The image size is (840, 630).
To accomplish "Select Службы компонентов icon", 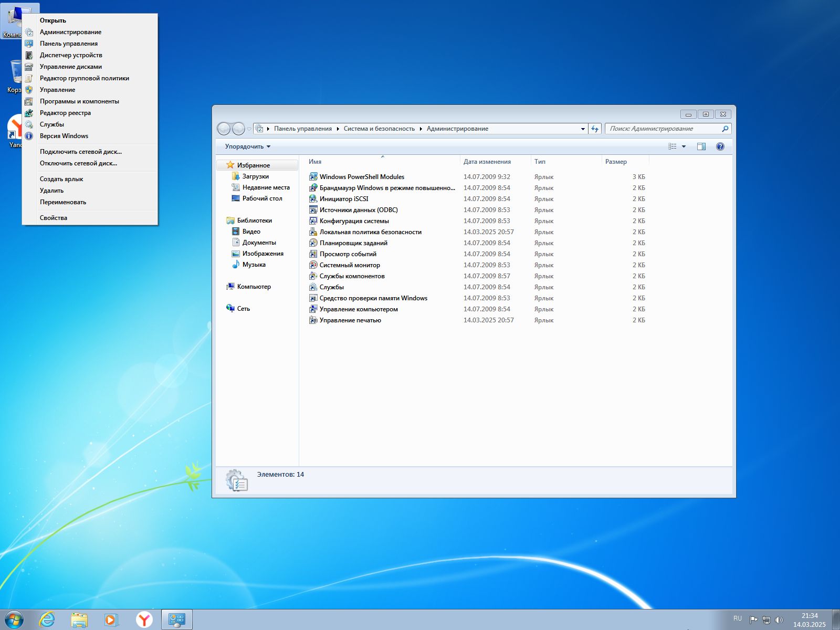I will [313, 276].
